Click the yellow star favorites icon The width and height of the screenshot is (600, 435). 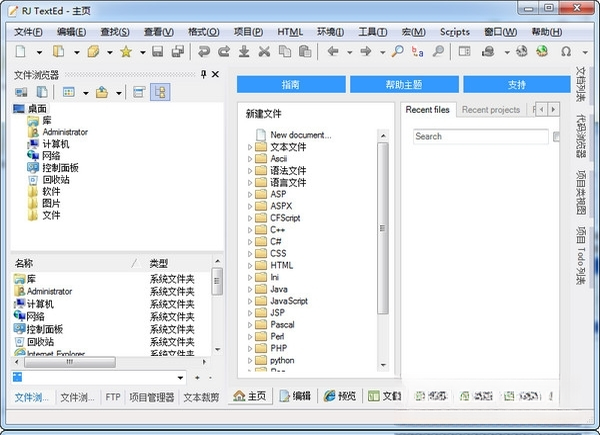pyautogui.click(x=126, y=51)
